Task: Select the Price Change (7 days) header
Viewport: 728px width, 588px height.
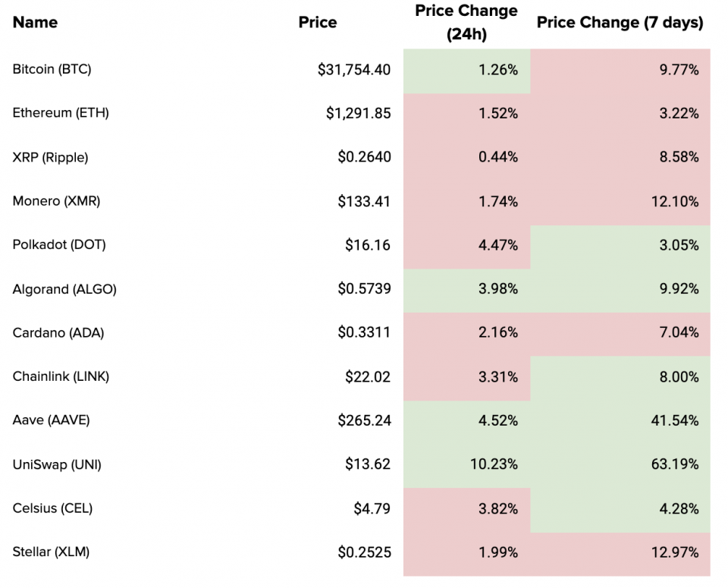Action: 620,22
